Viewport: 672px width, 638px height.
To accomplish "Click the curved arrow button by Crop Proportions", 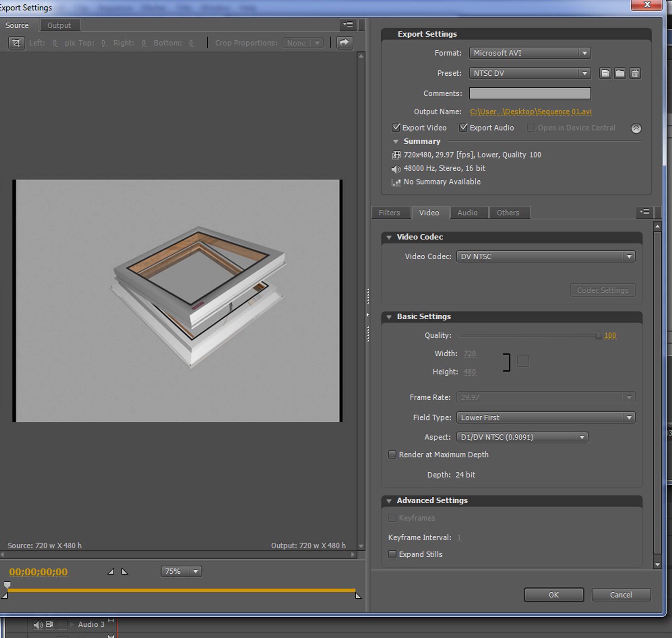I will [x=344, y=43].
